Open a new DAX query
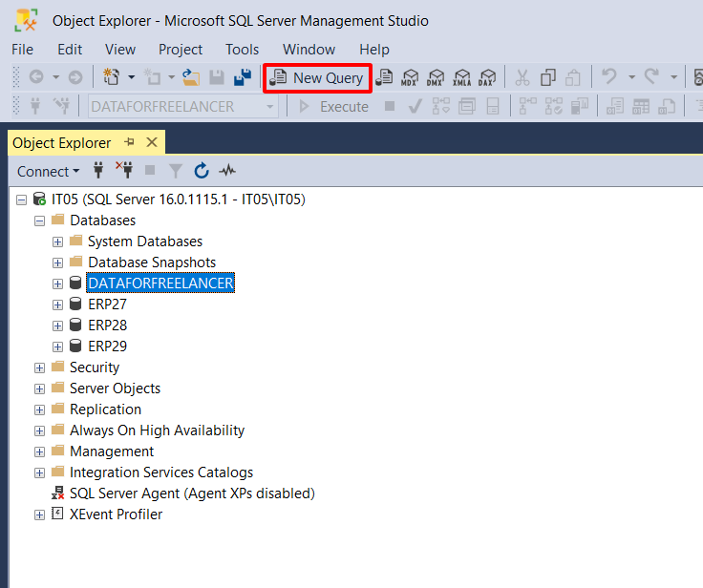The width and height of the screenshot is (703, 588). point(487,77)
